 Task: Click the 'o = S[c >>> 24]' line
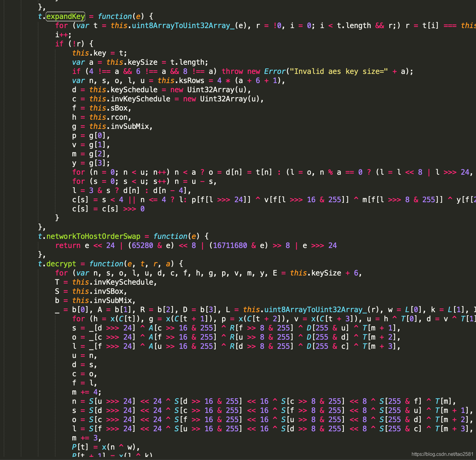[x=273, y=419]
